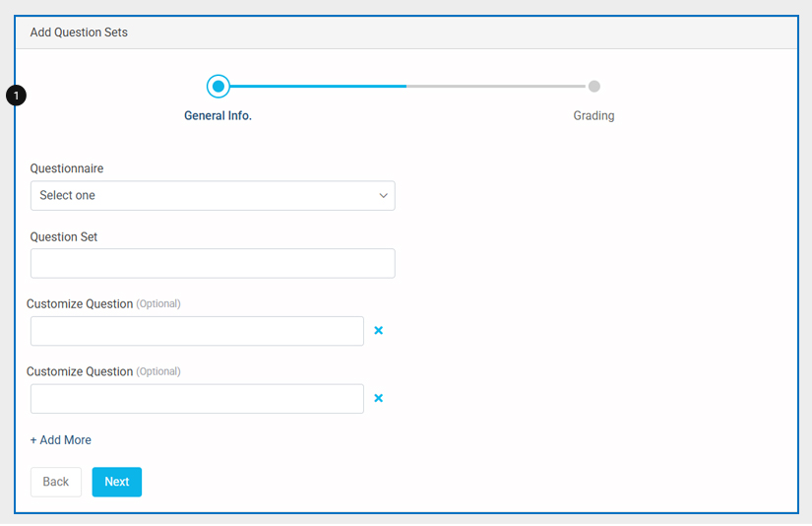
Task: Click the black numbered badge 1
Action: [x=16, y=96]
